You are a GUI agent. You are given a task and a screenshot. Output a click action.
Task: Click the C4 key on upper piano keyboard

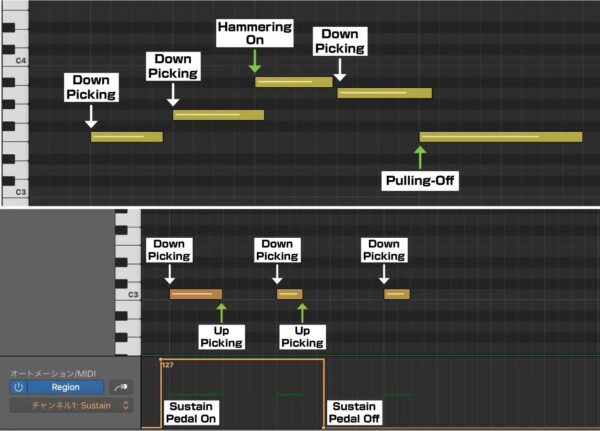point(14,61)
